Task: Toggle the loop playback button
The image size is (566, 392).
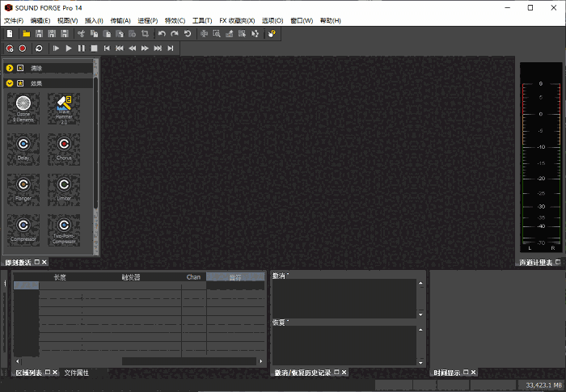Action: [38, 48]
